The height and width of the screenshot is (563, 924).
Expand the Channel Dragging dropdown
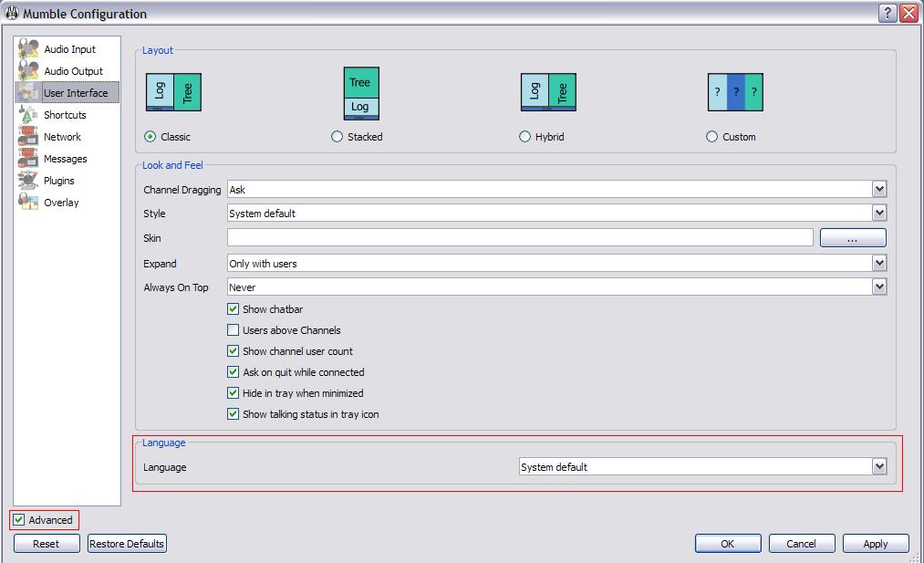coord(878,190)
